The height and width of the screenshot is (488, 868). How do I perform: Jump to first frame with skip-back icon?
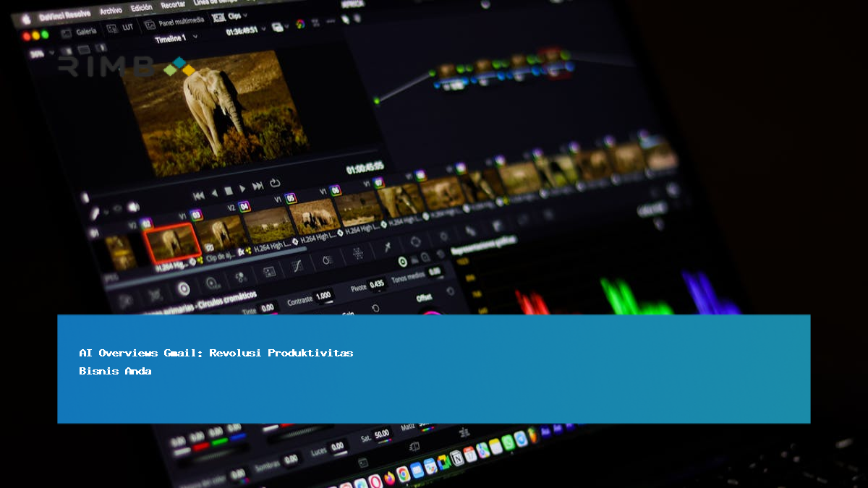[198, 195]
